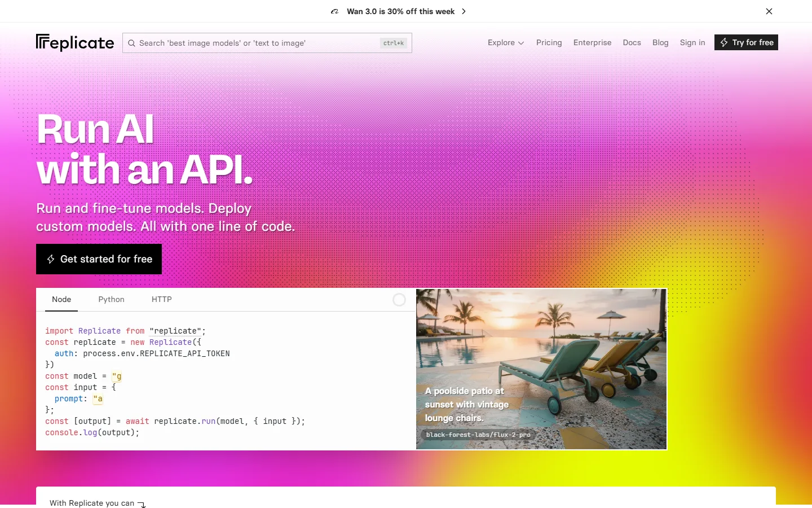The image size is (812, 508).
Task: Click 'With Replicate you can' text
Action: click(92, 503)
